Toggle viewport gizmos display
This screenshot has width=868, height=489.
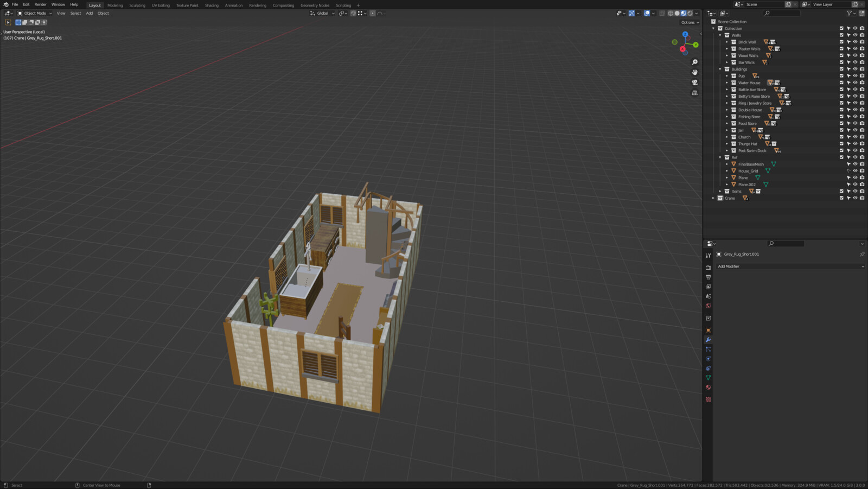pyautogui.click(x=631, y=13)
